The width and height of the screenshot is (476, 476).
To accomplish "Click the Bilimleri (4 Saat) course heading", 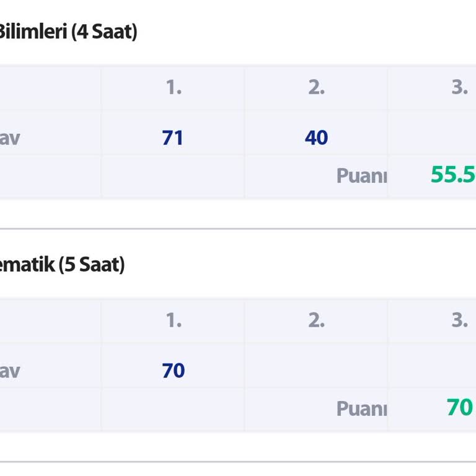I will (68, 32).
